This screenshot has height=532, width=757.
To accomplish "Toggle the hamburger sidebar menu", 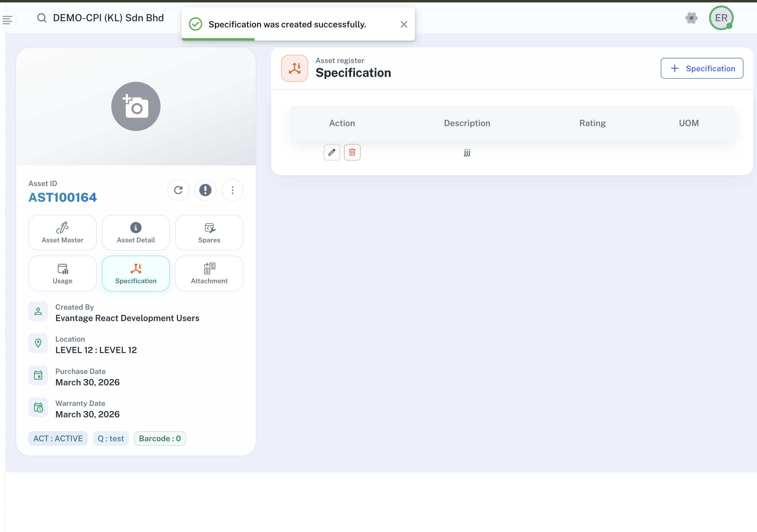I will pos(7,20).
